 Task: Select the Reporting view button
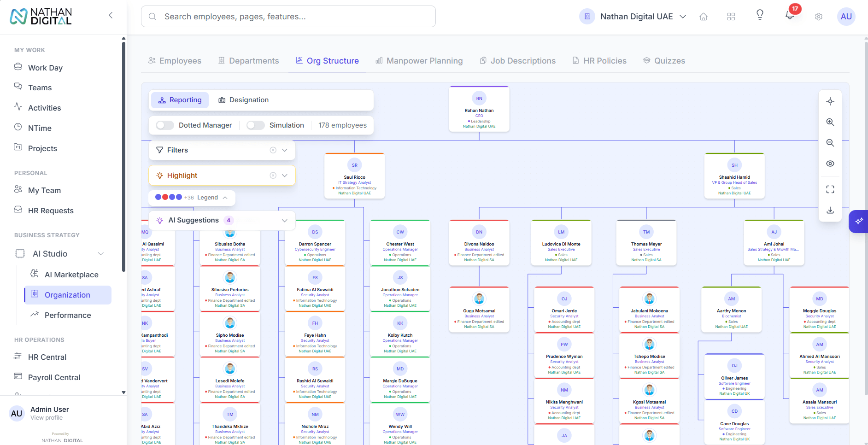[180, 100]
